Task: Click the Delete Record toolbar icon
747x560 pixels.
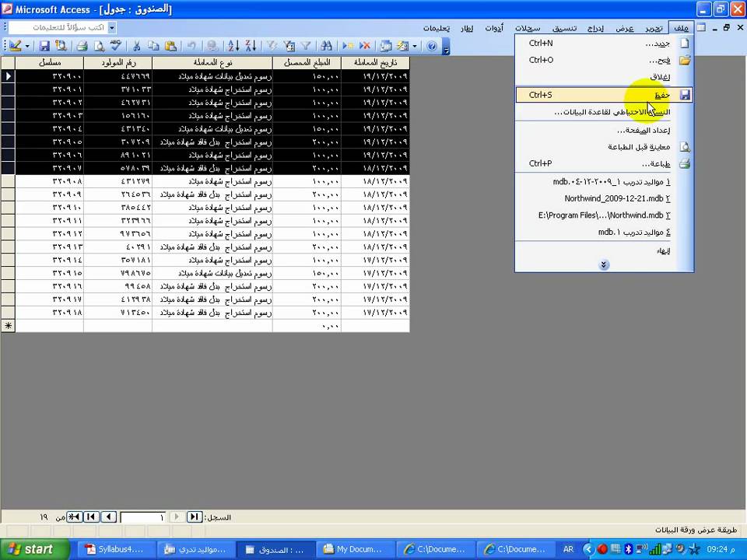Action: 364,46
